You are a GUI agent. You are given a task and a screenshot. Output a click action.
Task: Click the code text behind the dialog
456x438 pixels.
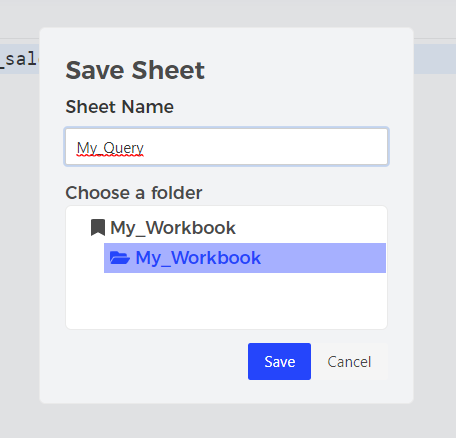[19, 59]
